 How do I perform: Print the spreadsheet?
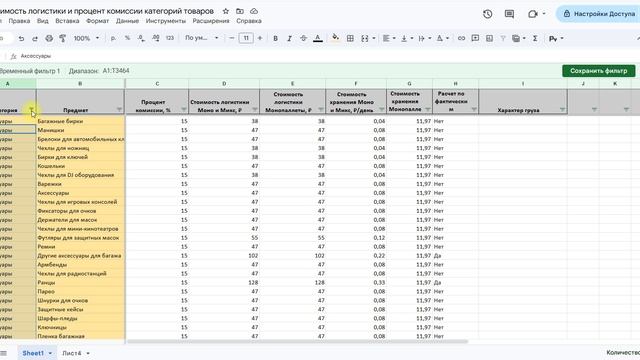pos(49,38)
